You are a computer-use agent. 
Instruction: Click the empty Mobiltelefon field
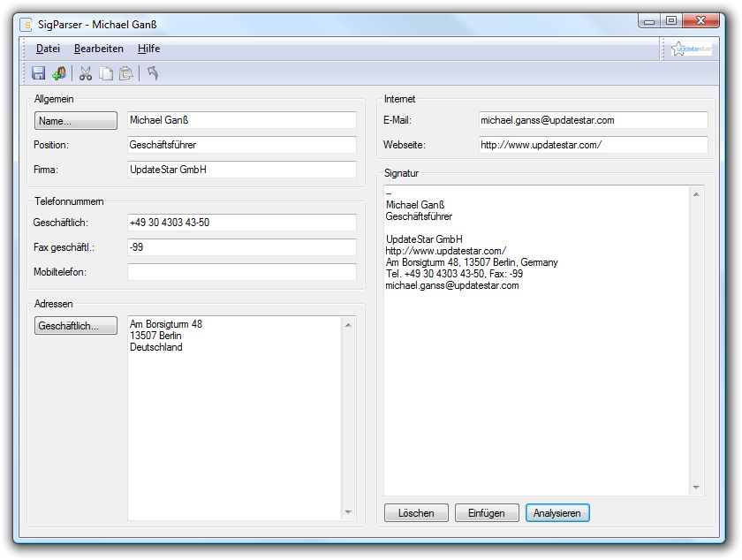pos(242,272)
